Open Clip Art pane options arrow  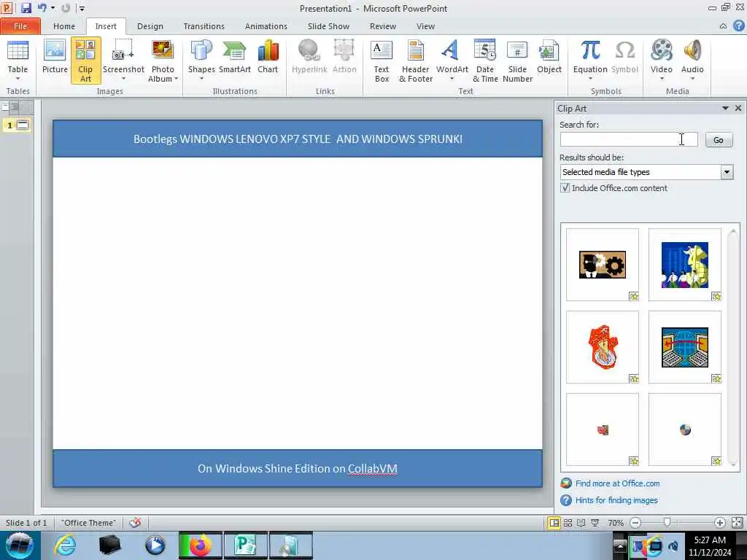click(725, 109)
